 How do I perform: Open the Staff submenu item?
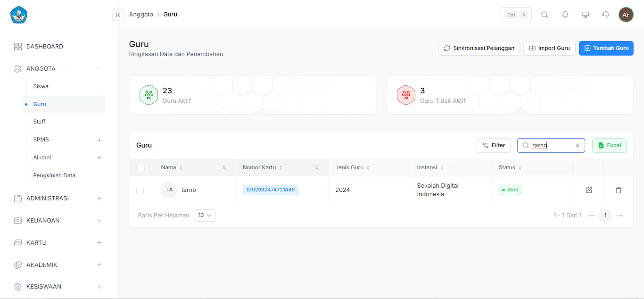pos(39,122)
